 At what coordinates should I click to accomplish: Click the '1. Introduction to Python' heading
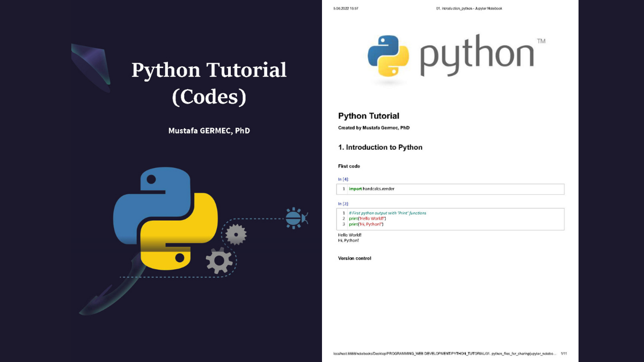point(380,147)
